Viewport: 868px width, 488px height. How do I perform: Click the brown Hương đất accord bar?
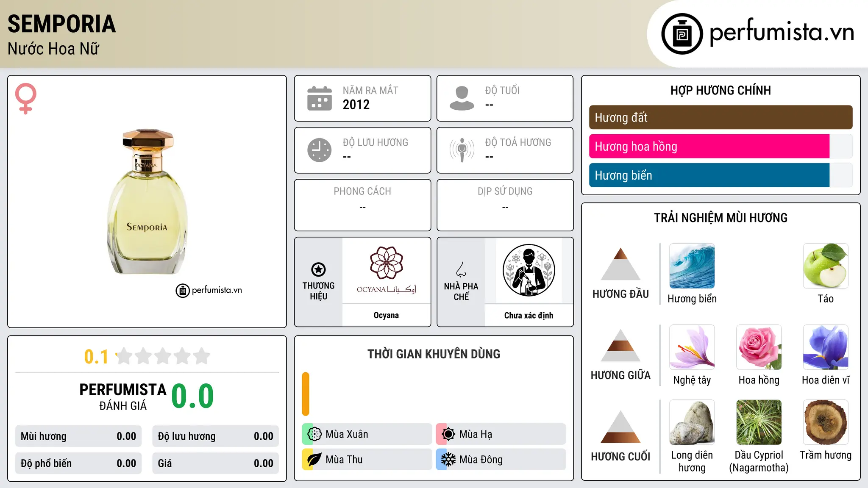[721, 117]
